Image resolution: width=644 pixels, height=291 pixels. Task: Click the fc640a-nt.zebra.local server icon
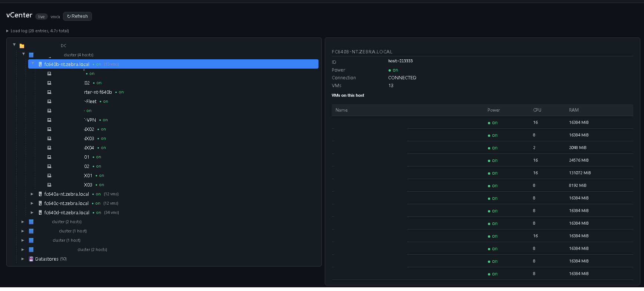40,194
